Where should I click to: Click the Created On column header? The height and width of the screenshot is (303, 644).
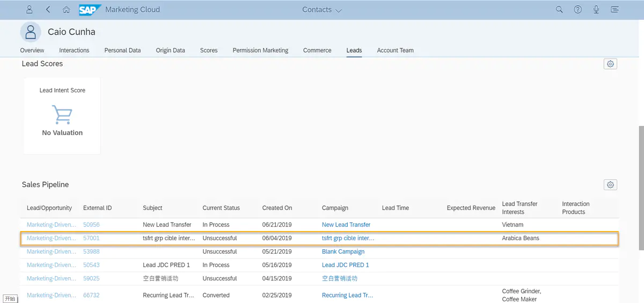coord(277,208)
